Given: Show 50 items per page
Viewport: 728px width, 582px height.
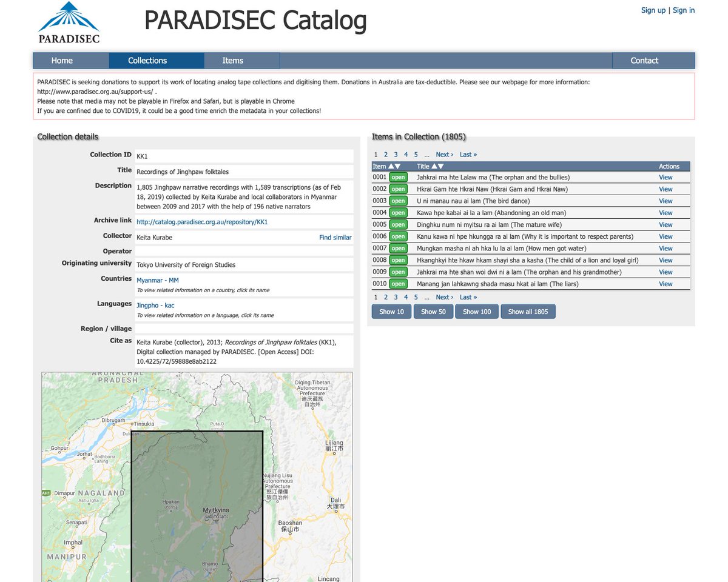Looking at the screenshot, I should point(433,312).
